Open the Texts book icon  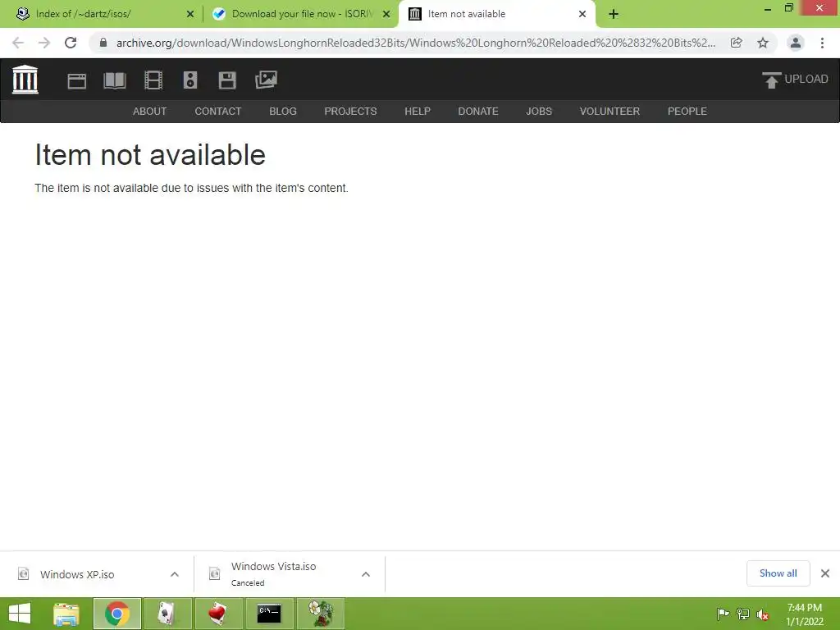coord(115,81)
